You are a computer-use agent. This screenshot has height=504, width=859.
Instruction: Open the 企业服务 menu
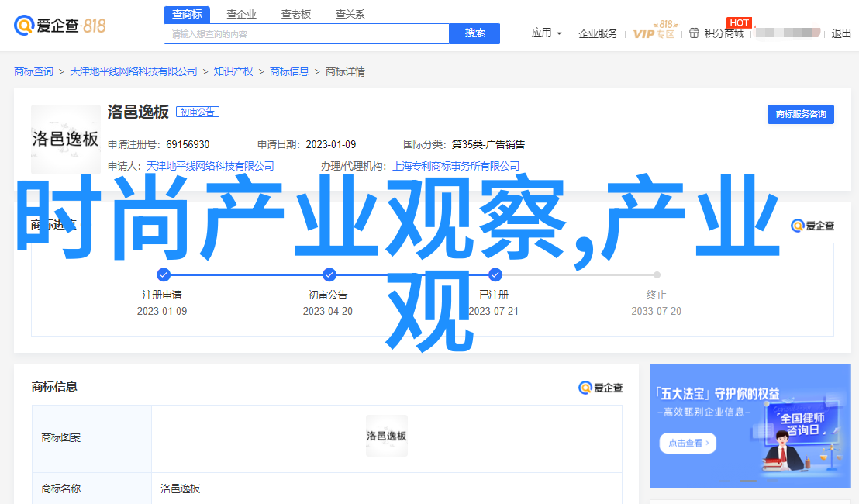coord(598,34)
